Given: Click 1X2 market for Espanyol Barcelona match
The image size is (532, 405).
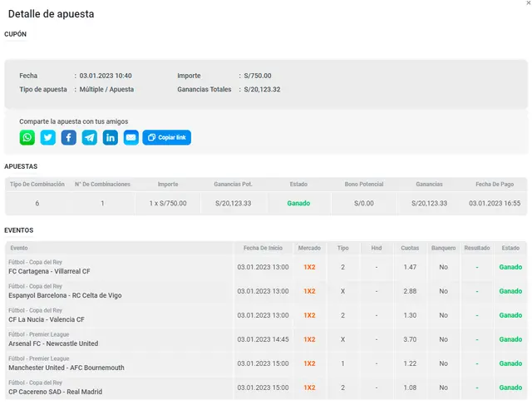Looking at the screenshot, I should [x=309, y=291].
